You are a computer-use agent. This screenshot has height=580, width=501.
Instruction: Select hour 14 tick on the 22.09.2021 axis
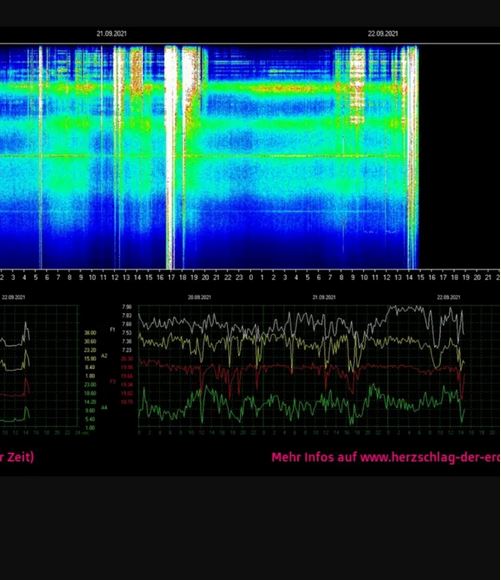(x=409, y=277)
